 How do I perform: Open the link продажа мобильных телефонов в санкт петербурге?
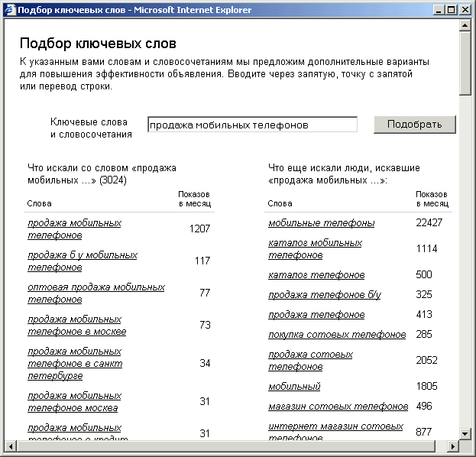click(x=75, y=364)
